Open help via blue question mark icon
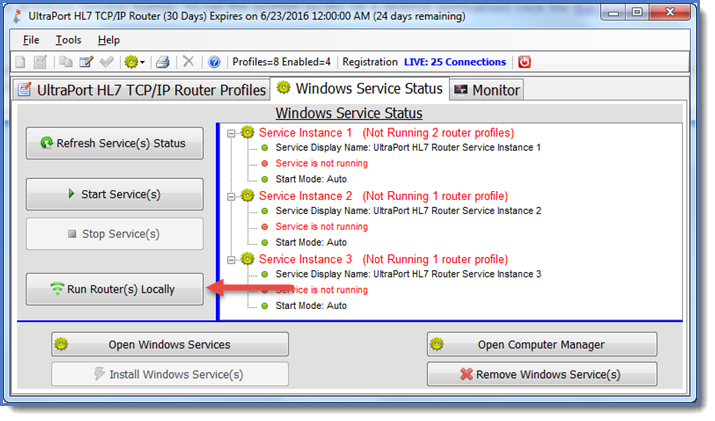715x421 pixels. point(214,62)
